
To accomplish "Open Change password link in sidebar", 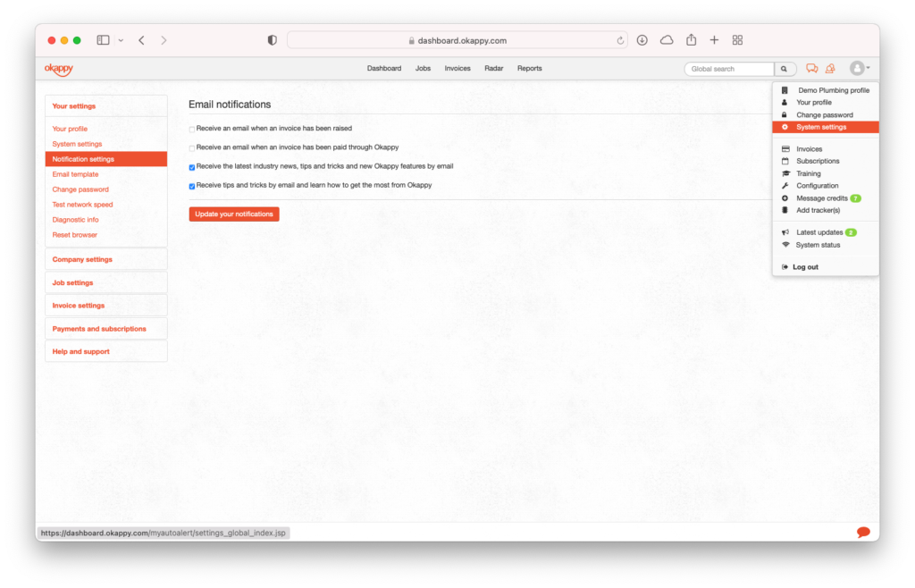I will pos(80,189).
